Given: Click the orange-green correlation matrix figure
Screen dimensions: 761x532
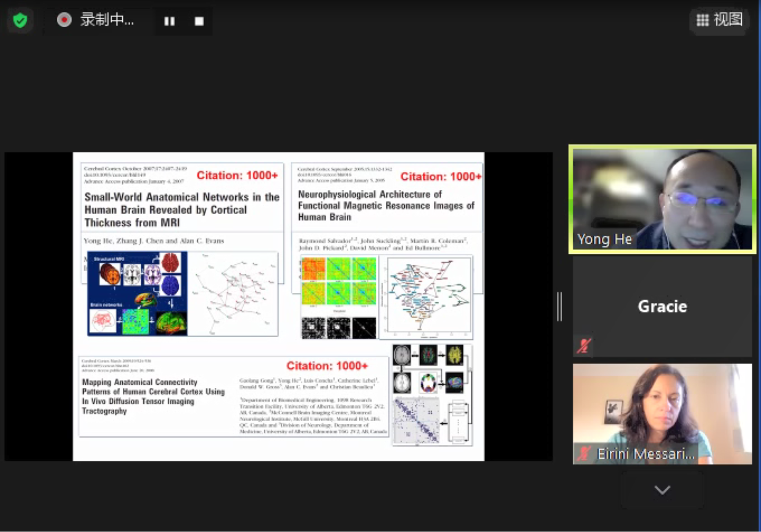Looking at the screenshot, I should tap(339, 281).
